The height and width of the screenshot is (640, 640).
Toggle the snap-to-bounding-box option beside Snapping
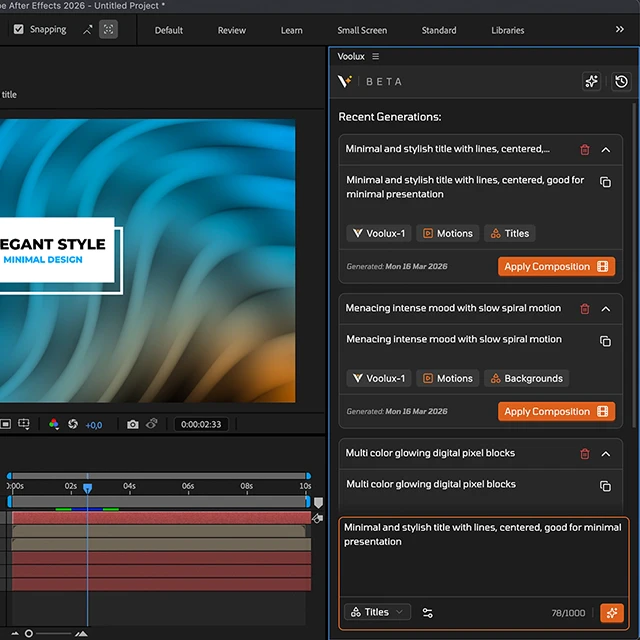(108, 29)
